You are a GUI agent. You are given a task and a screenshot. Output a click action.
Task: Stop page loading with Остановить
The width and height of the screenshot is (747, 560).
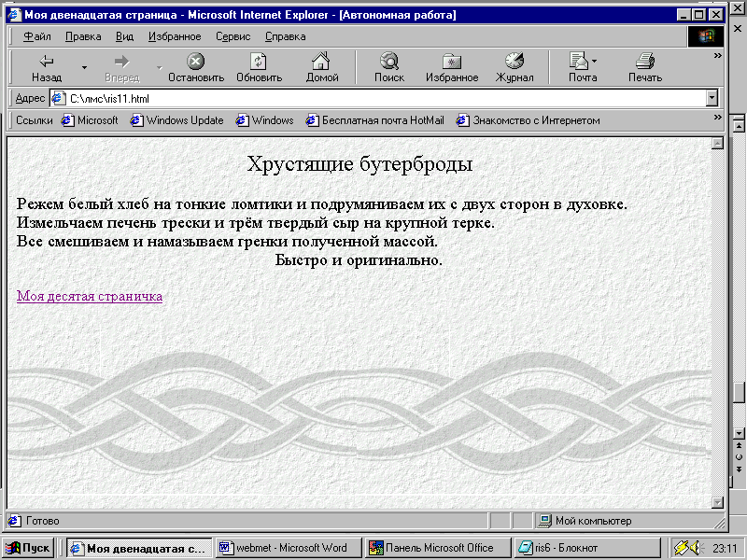[x=196, y=67]
